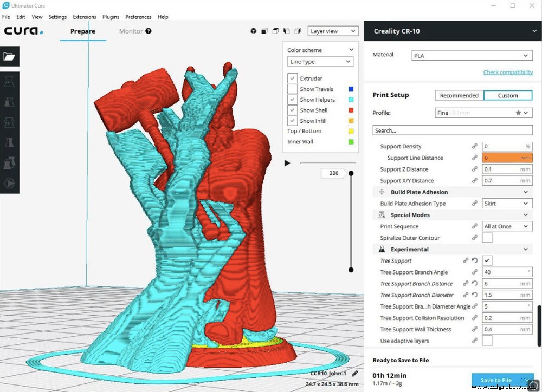Switch to front camera view icon
Image resolution: width=542 pixels, height=392 pixels.
pos(264,31)
